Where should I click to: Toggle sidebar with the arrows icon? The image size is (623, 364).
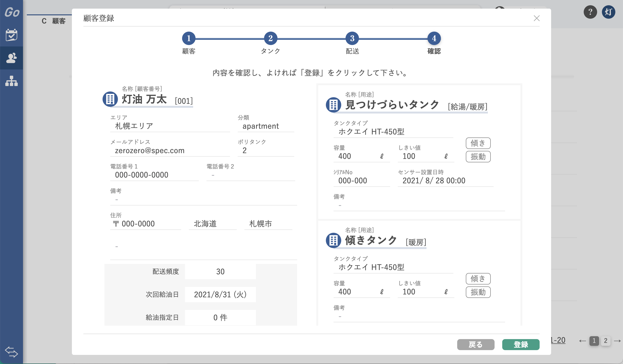11,352
